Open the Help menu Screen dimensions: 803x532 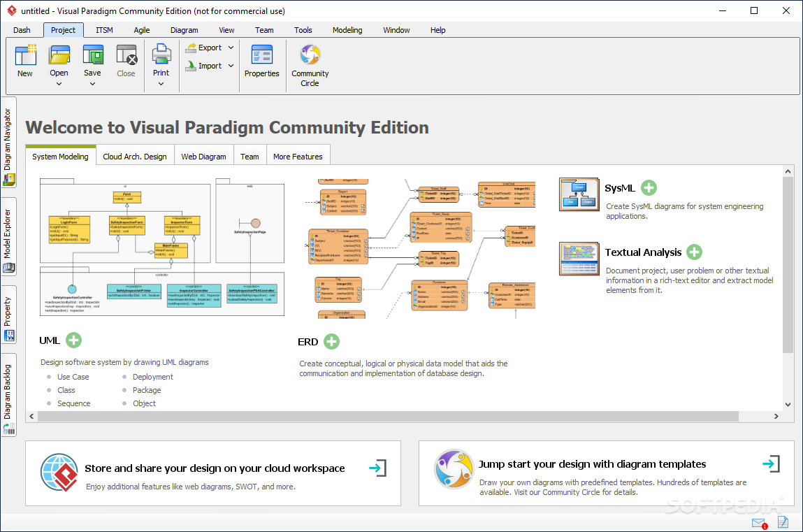click(438, 30)
